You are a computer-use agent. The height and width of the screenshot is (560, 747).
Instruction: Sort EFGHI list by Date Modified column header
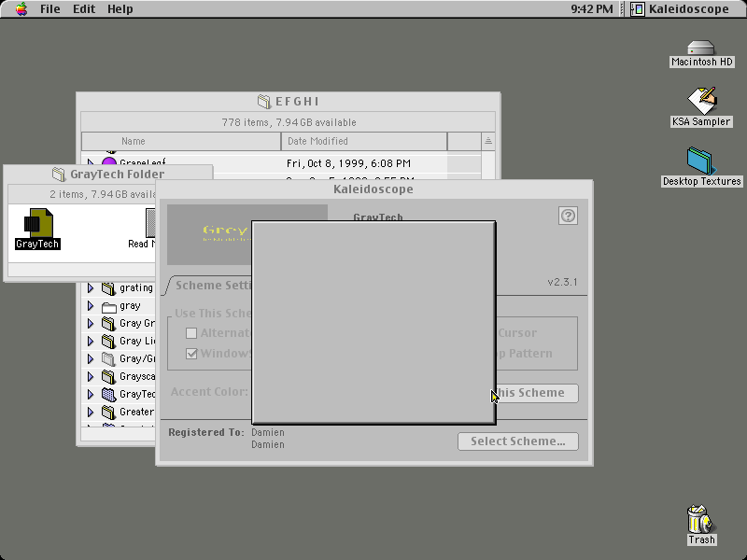tap(364, 141)
